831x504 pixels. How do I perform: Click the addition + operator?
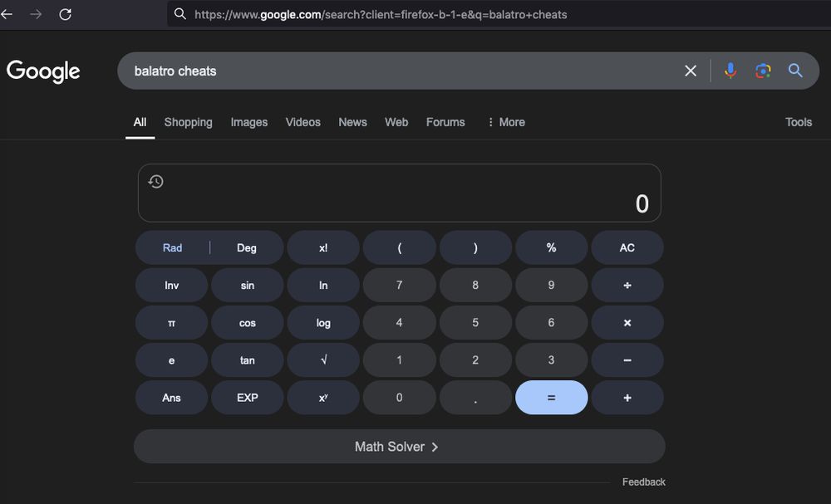click(x=627, y=398)
